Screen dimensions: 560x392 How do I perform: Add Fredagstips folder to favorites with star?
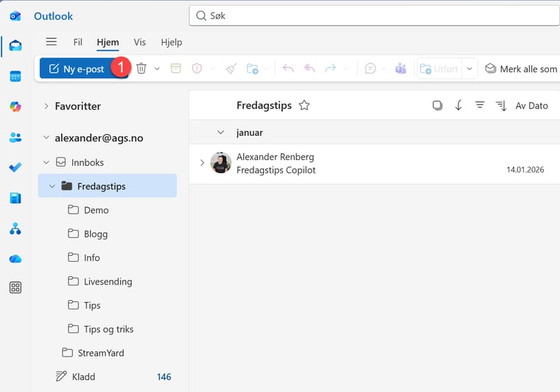(x=304, y=105)
